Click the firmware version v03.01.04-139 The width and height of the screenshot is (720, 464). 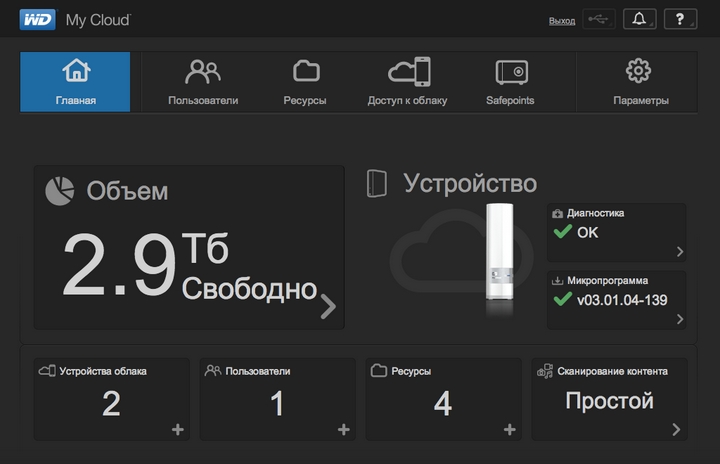622,300
